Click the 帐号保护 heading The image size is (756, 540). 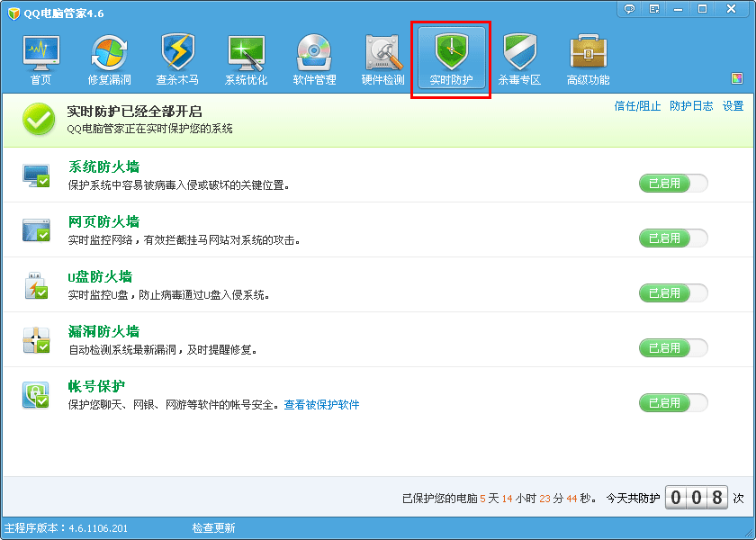[x=96, y=387]
